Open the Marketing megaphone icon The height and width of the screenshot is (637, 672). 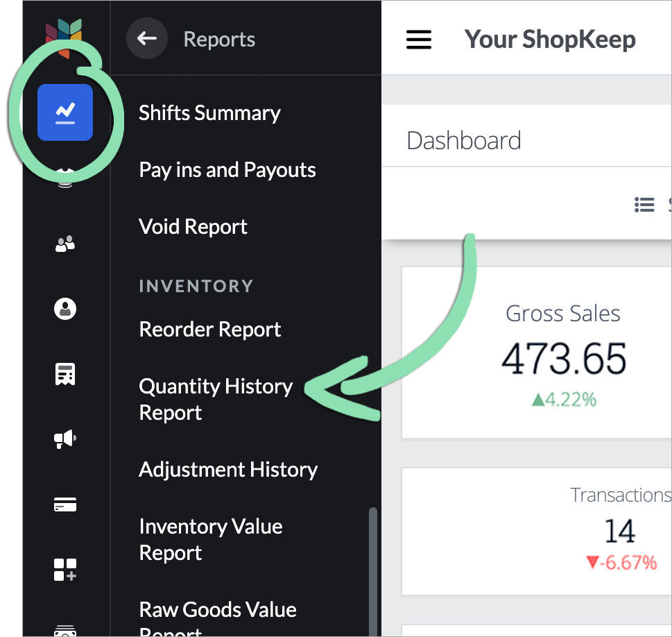(x=65, y=439)
